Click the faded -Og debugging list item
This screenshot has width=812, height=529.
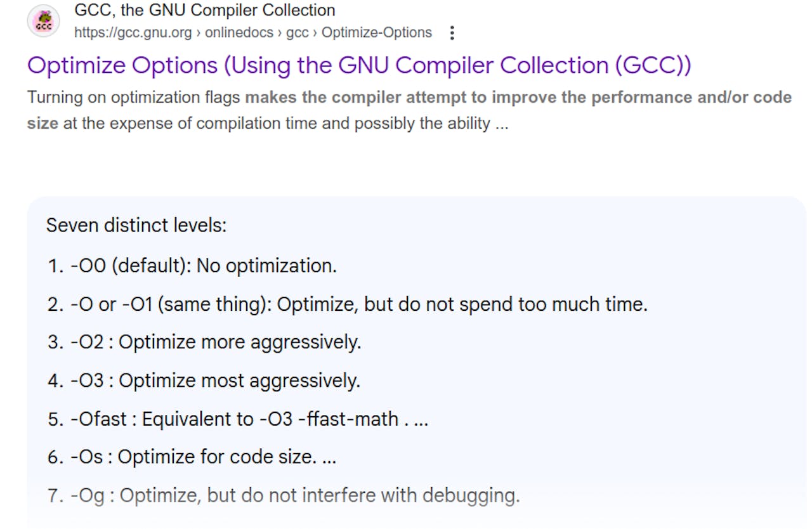pos(294,495)
